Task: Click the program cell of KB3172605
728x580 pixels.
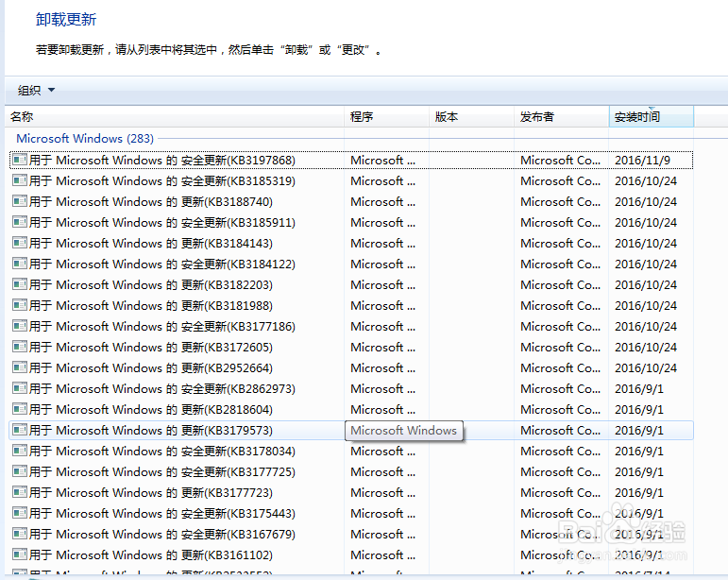Action: click(x=383, y=348)
